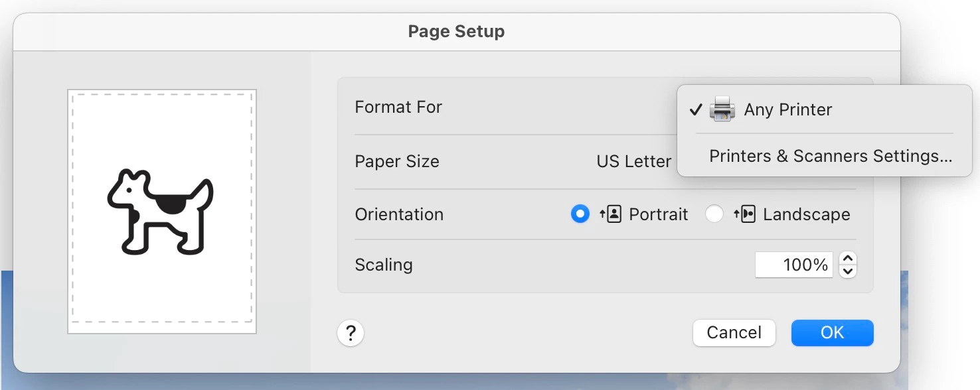Select the Portrait radio button
The width and height of the screenshot is (980, 390).
pyautogui.click(x=580, y=214)
